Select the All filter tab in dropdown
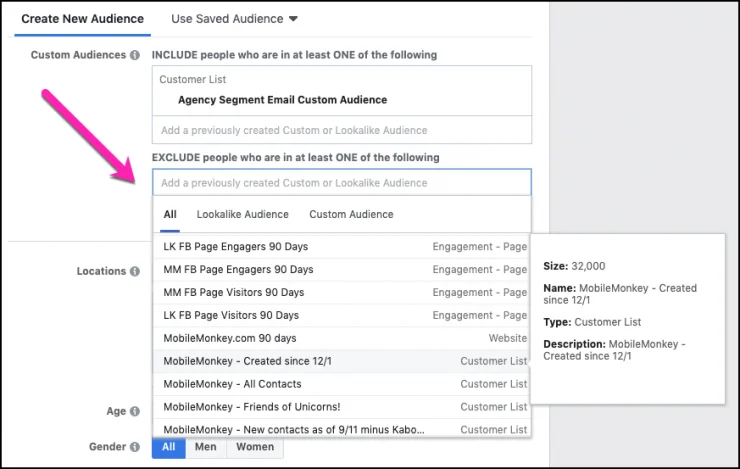 170,214
